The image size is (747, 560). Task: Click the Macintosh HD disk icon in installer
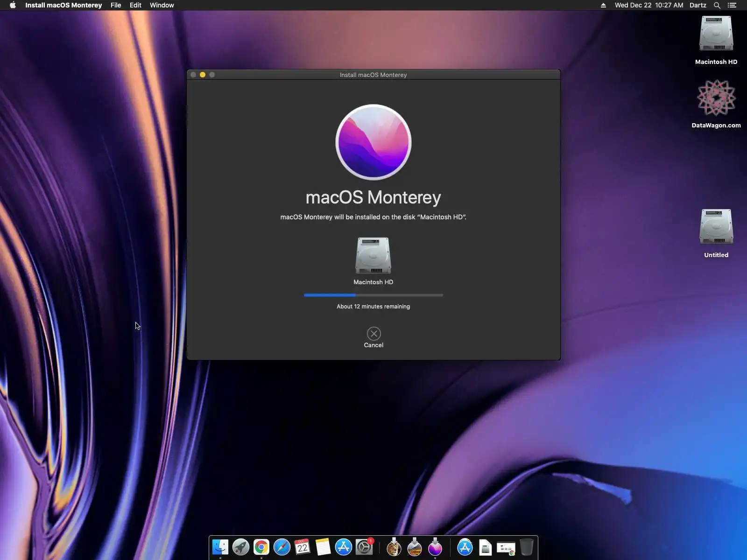coord(373,256)
